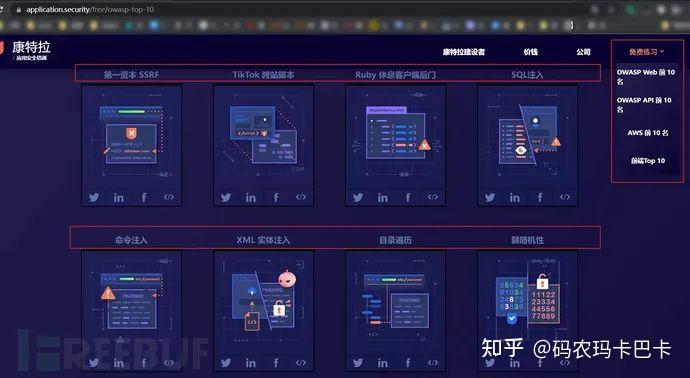The width and height of the screenshot is (690, 378).
Task: Open the 命令注入 title link
Action: (x=131, y=240)
